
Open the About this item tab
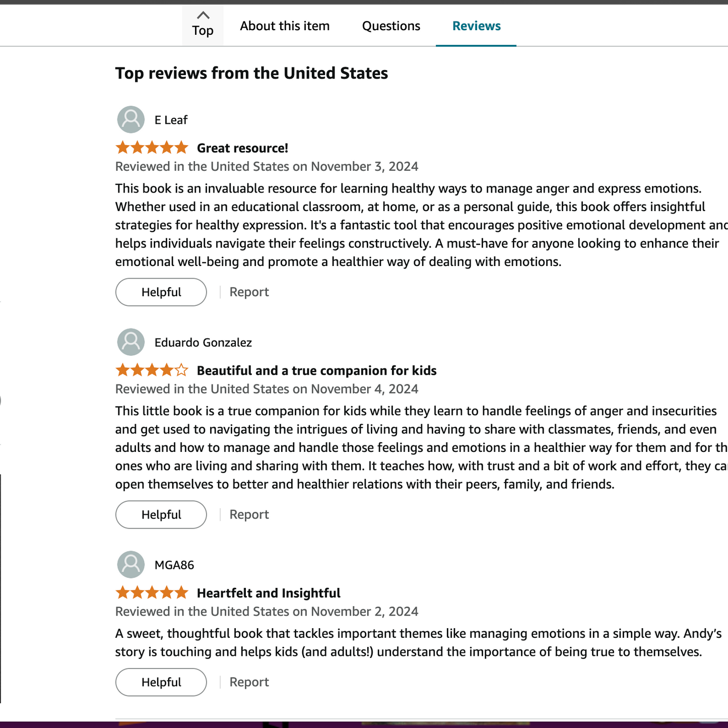pos(285,26)
